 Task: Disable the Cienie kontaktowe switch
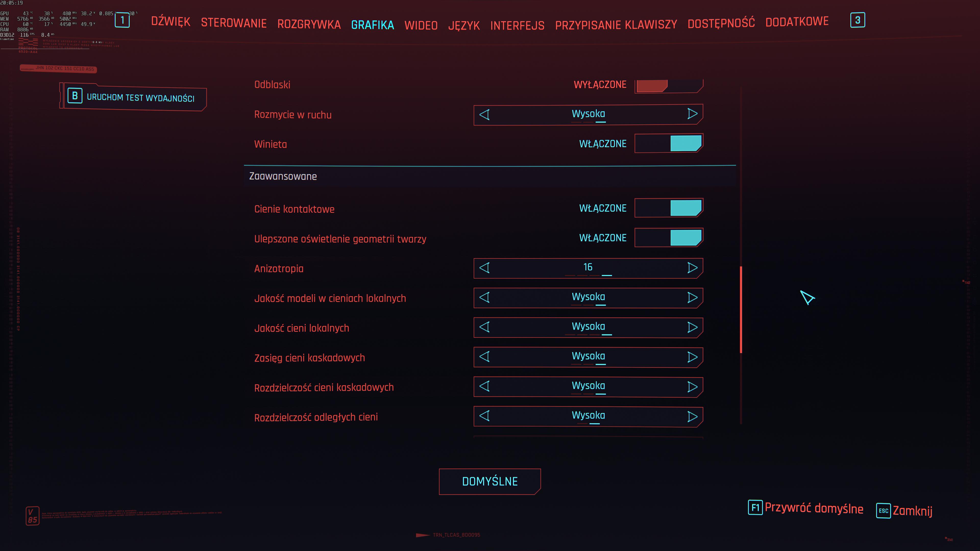[669, 208]
